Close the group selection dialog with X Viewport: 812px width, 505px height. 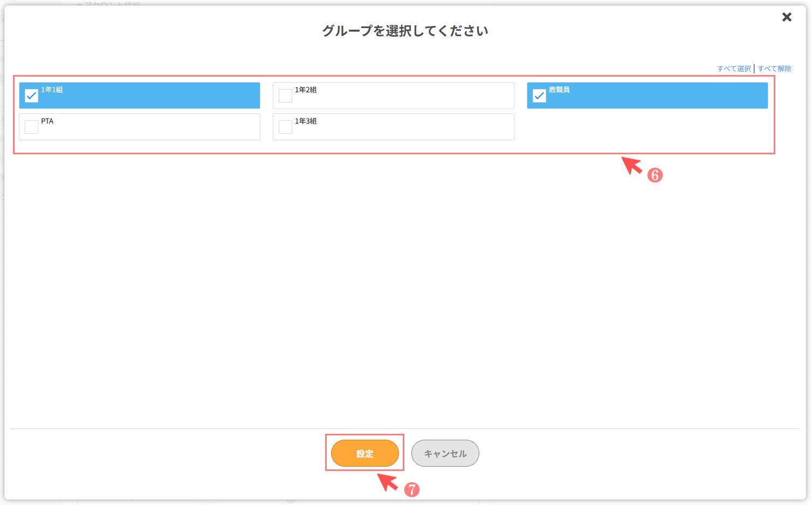[787, 17]
